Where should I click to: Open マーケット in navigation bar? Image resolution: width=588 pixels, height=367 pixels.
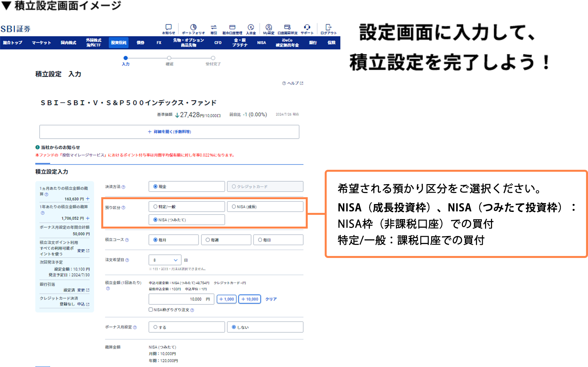tap(41, 43)
